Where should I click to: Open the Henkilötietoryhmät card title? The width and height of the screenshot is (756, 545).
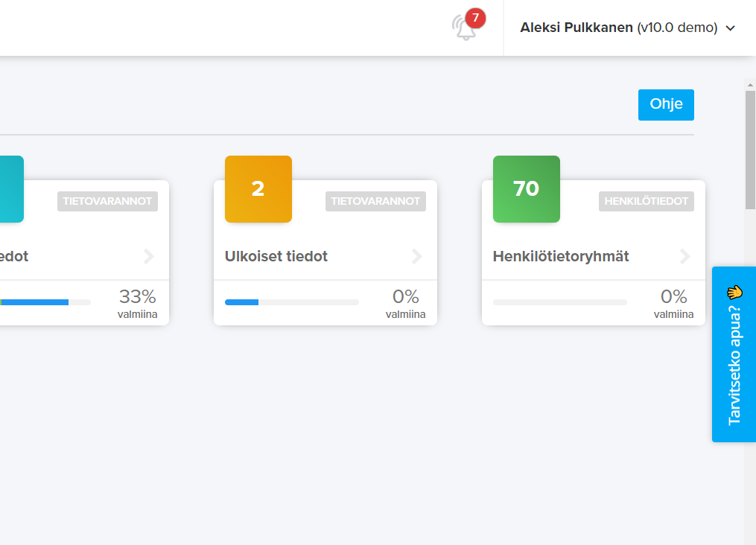(x=561, y=256)
